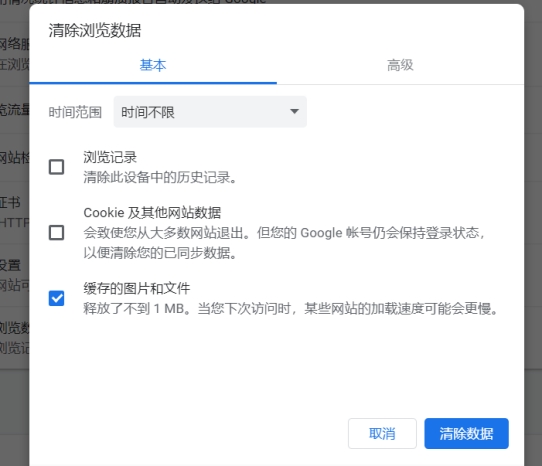Open the 高级 tab
542x466 pixels.
[400, 65]
